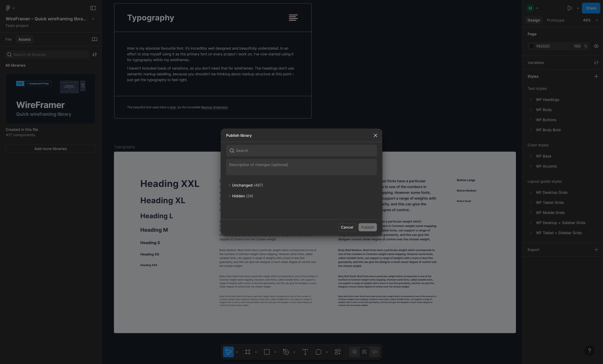Select the Comment tool
Viewport: 603px width, 364px height.
click(318, 352)
